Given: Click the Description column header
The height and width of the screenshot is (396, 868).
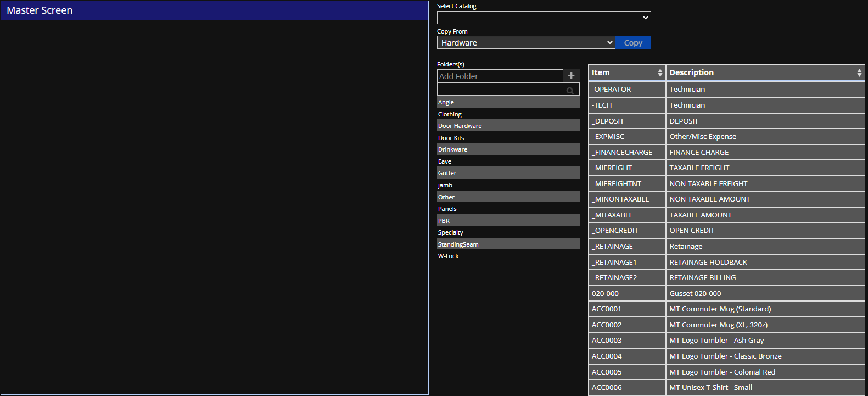Looking at the screenshot, I should click(x=765, y=72).
